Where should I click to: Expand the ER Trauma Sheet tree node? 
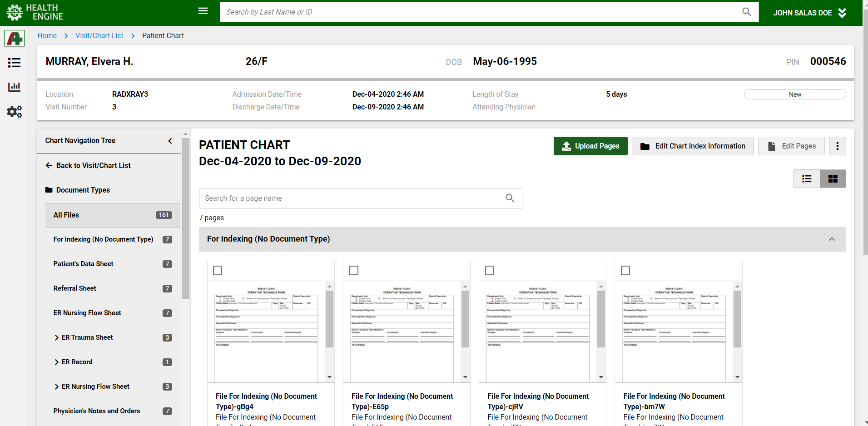click(x=56, y=337)
